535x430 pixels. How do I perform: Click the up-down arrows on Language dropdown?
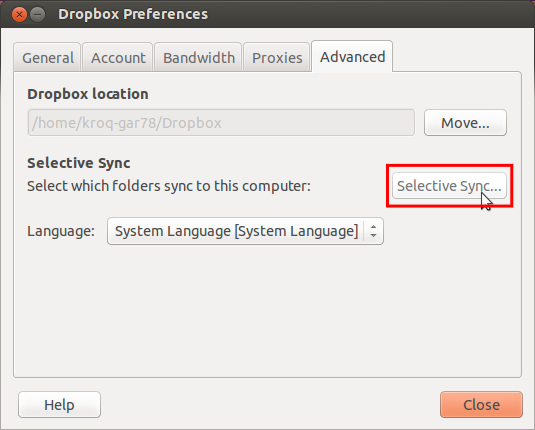pyautogui.click(x=374, y=231)
